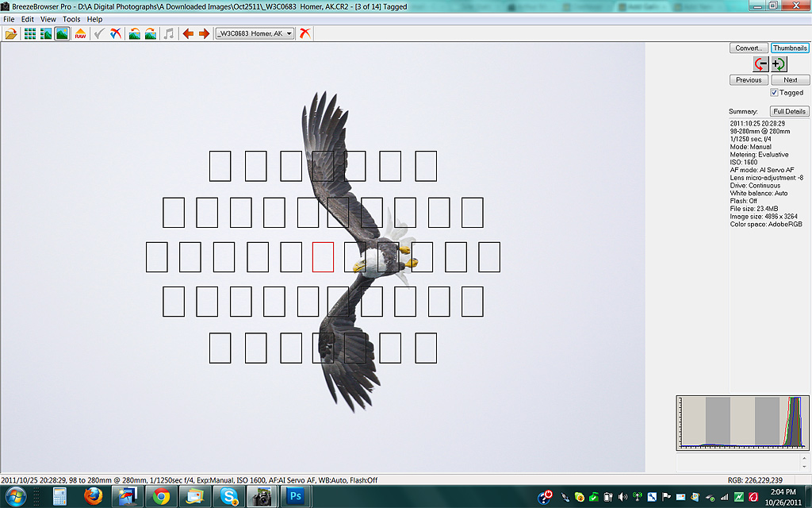Rotate image right using toolbar icon
This screenshot has height=508, width=812.
[x=151, y=33]
